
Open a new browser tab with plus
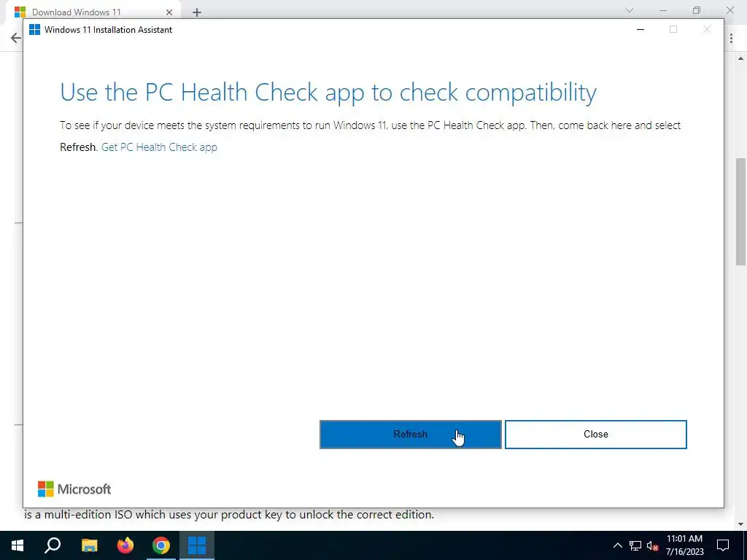(x=197, y=12)
